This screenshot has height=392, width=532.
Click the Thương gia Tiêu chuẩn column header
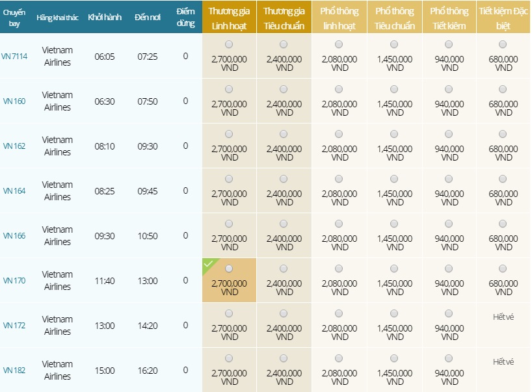tap(284, 18)
